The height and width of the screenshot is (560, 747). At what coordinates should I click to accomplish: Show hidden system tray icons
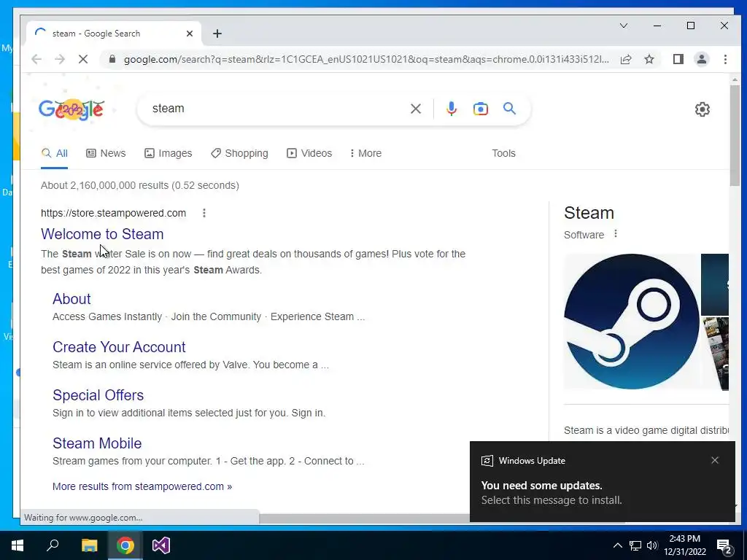pos(617,545)
